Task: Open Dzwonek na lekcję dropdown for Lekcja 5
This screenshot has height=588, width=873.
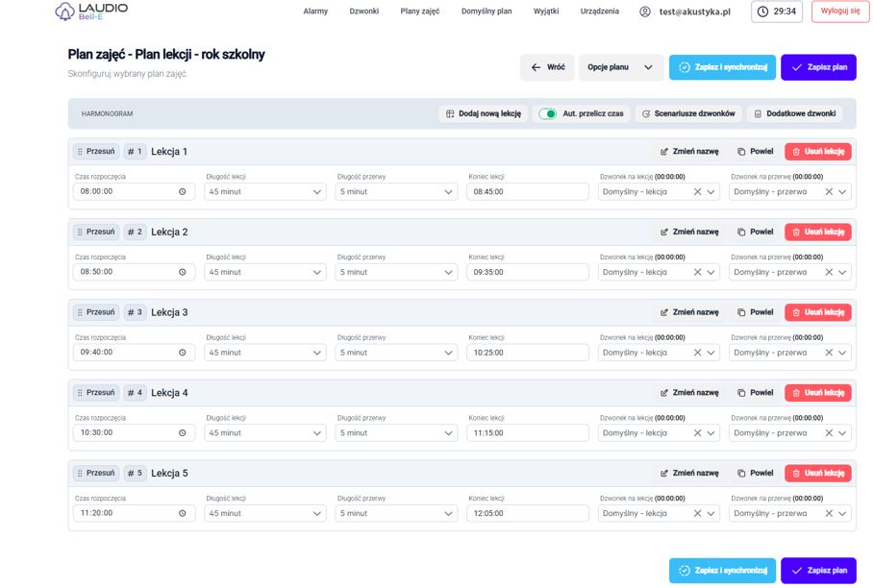Action: (x=711, y=514)
